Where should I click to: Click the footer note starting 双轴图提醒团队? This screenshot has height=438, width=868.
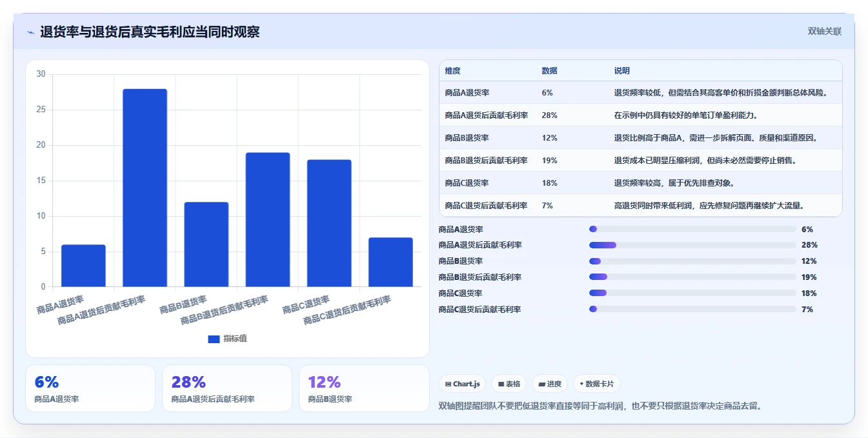tap(600, 406)
